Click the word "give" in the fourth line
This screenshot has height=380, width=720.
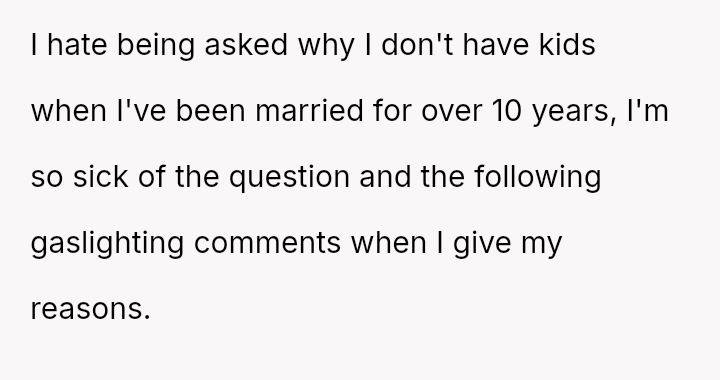point(482,245)
